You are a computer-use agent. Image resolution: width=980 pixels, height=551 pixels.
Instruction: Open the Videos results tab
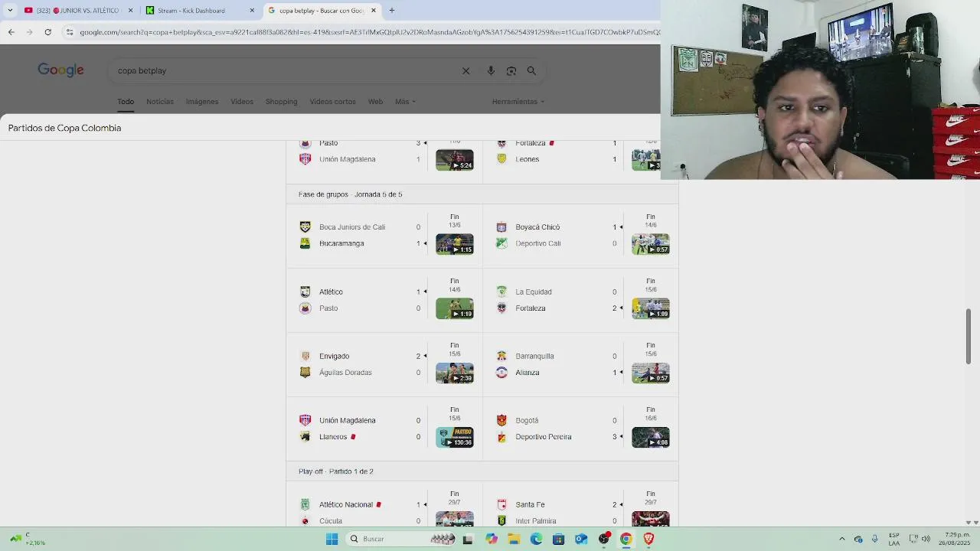[x=242, y=101]
